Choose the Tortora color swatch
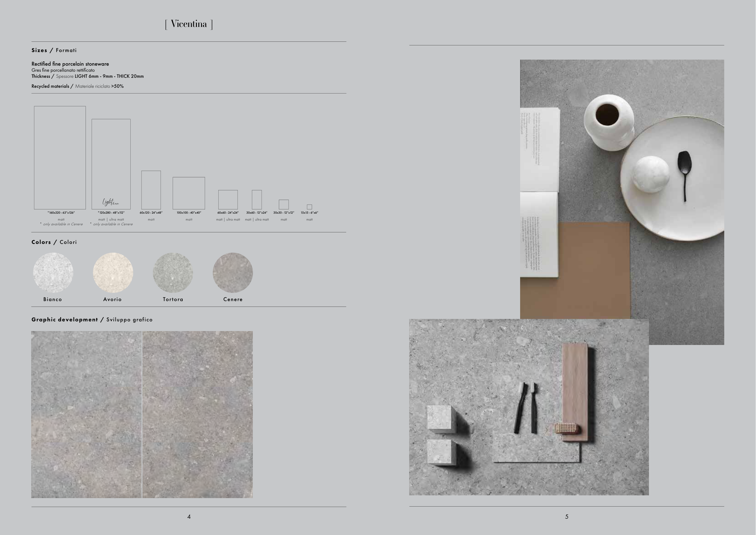The image size is (756, 535). 173,273
